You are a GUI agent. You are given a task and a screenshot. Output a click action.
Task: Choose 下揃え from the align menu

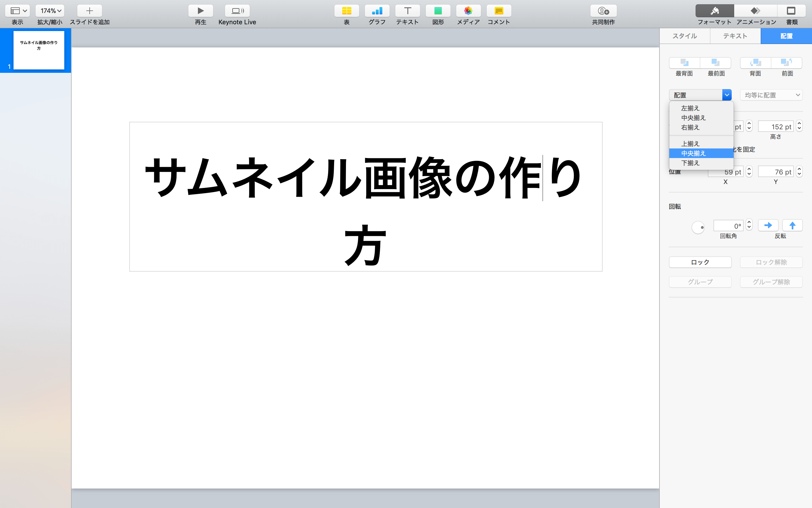pyautogui.click(x=701, y=163)
